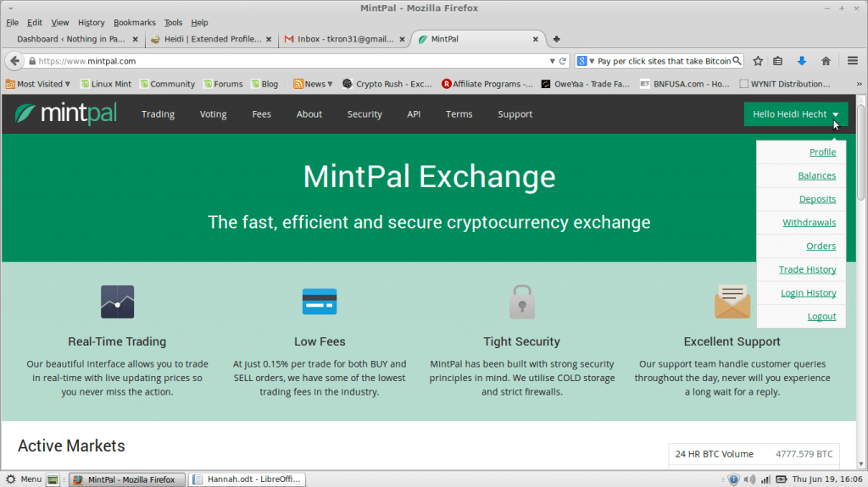Select Profile in user menu
Image resolution: width=868 pixels, height=487 pixels.
pos(822,152)
